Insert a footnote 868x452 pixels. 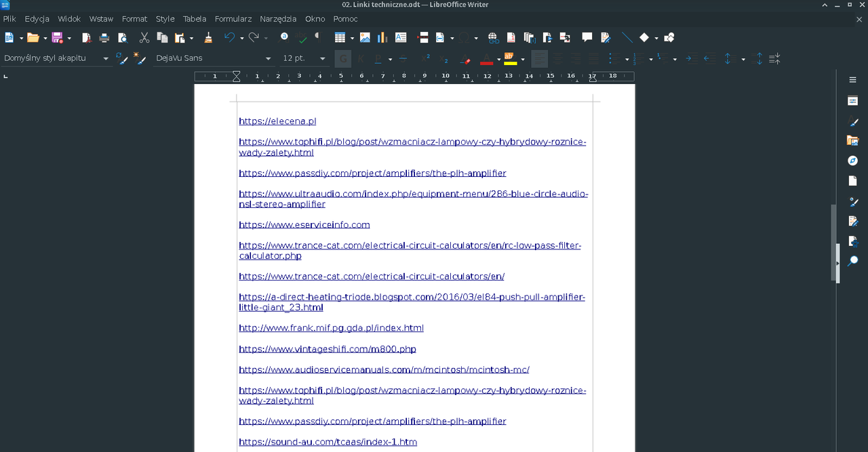tap(511, 37)
